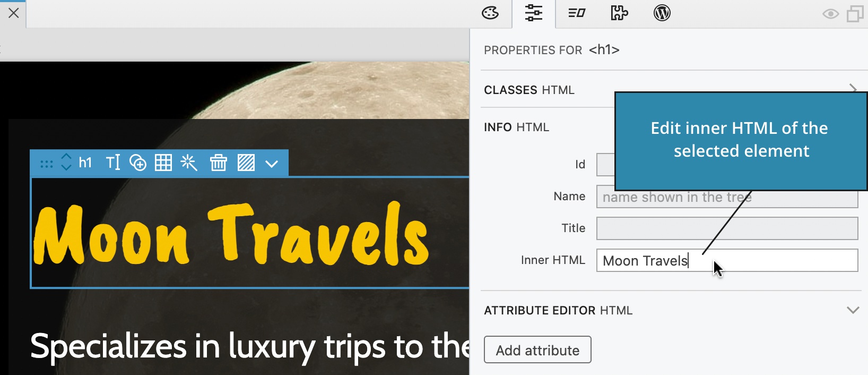
Task: Select the "Moon Travels" heading on the canvas
Action: tap(231, 234)
